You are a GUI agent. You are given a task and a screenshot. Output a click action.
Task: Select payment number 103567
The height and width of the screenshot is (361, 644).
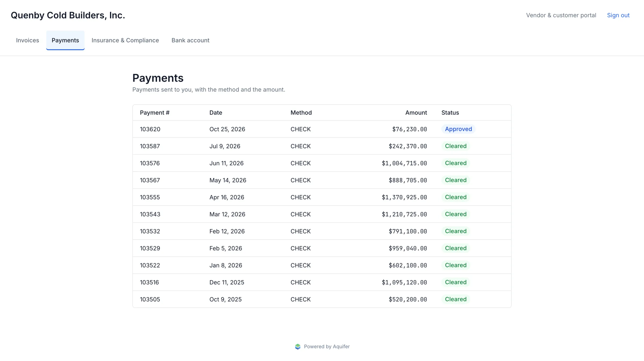click(x=150, y=180)
